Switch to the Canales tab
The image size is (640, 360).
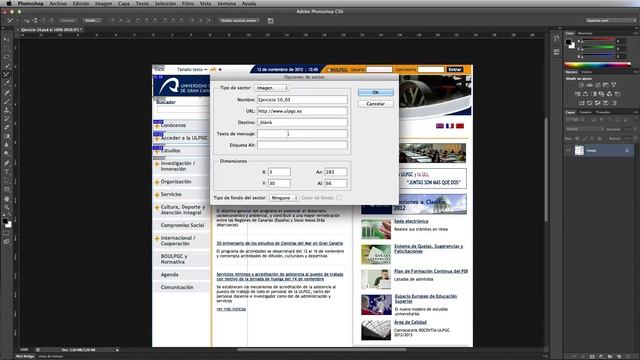pos(585,112)
